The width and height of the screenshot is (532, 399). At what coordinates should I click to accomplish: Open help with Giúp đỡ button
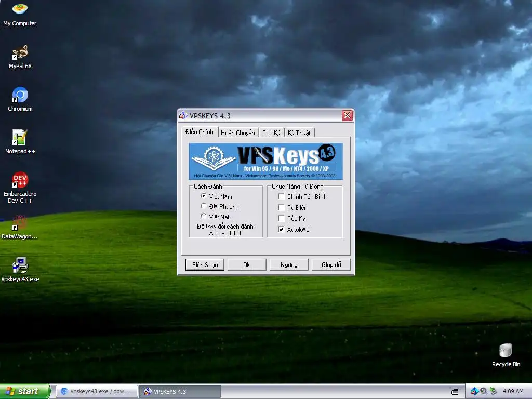(x=331, y=264)
